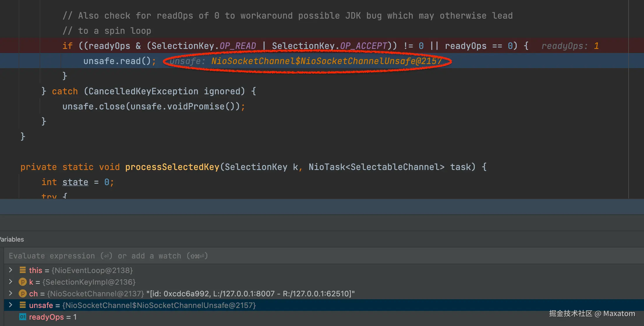Click the parameter icon next to ch
Image resolution: width=644 pixels, height=326 pixels.
pos(22,293)
